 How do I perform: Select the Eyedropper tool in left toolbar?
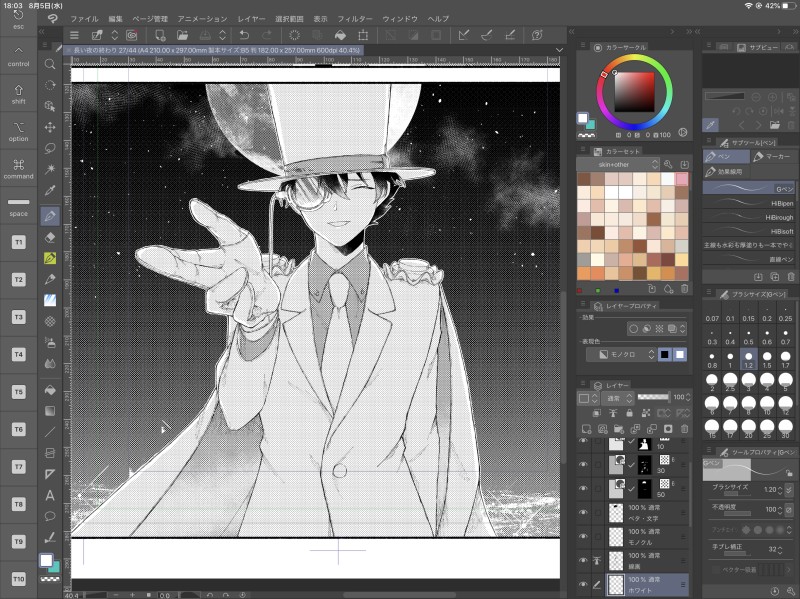50,191
